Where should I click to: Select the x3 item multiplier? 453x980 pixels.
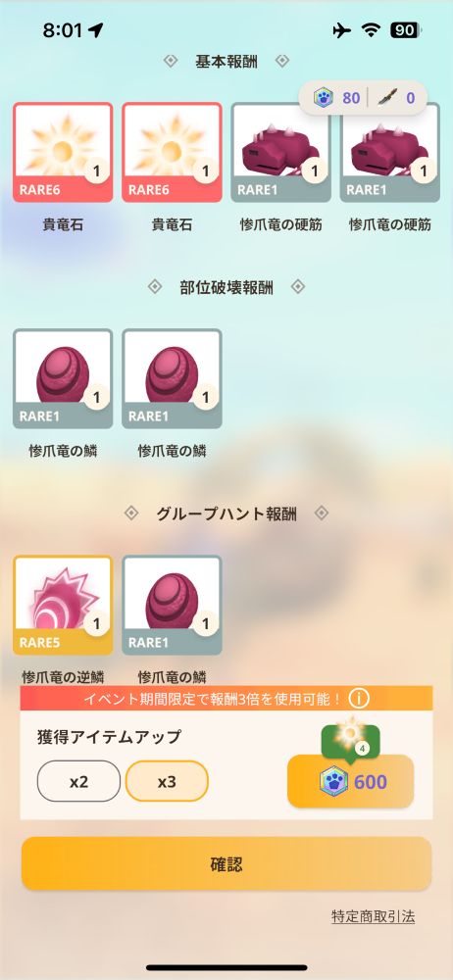click(x=167, y=781)
